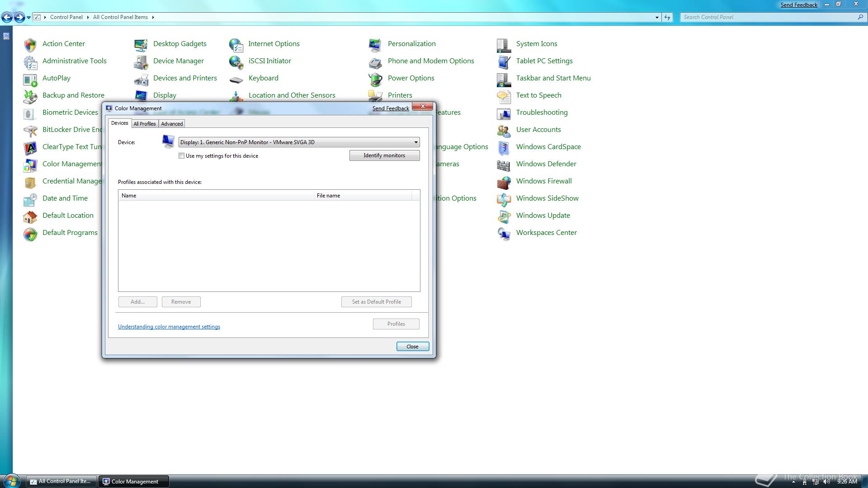Open Understanding color management settings link
This screenshot has height=488, width=868.
coord(169,327)
